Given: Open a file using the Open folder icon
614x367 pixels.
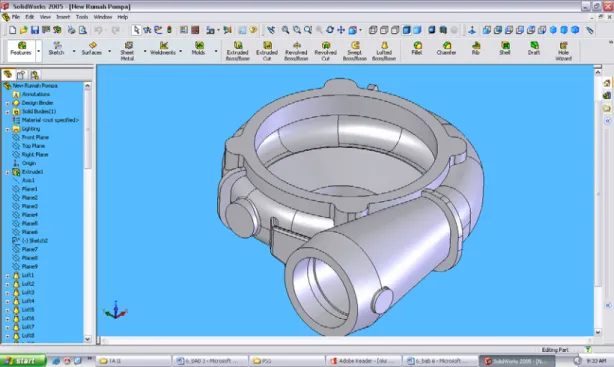Looking at the screenshot, I should tap(23, 30).
